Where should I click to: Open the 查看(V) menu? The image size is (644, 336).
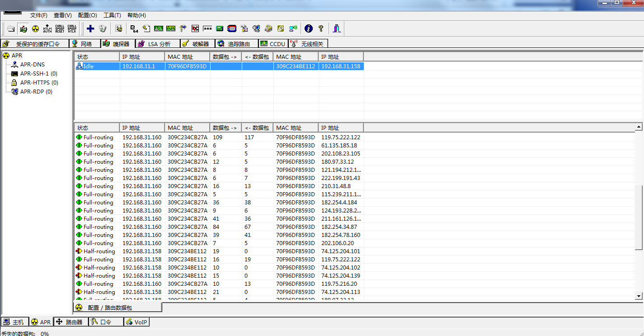coord(63,15)
